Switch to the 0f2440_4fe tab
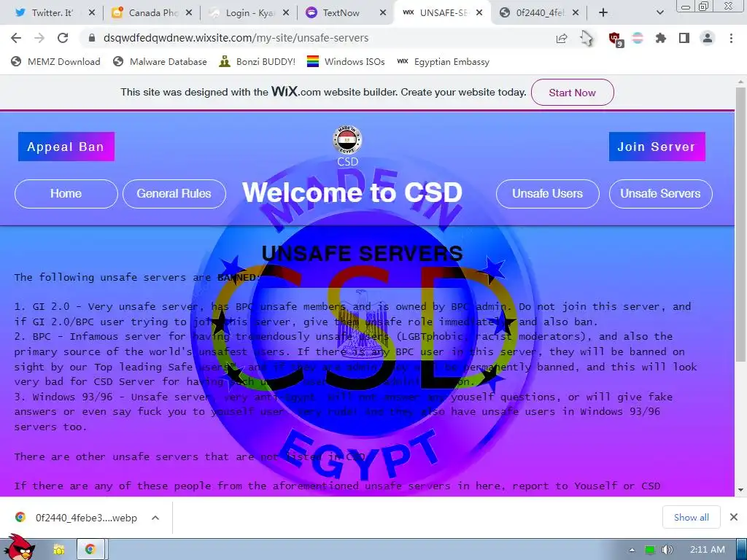This screenshot has height=560, width=747. [x=538, y=13]
